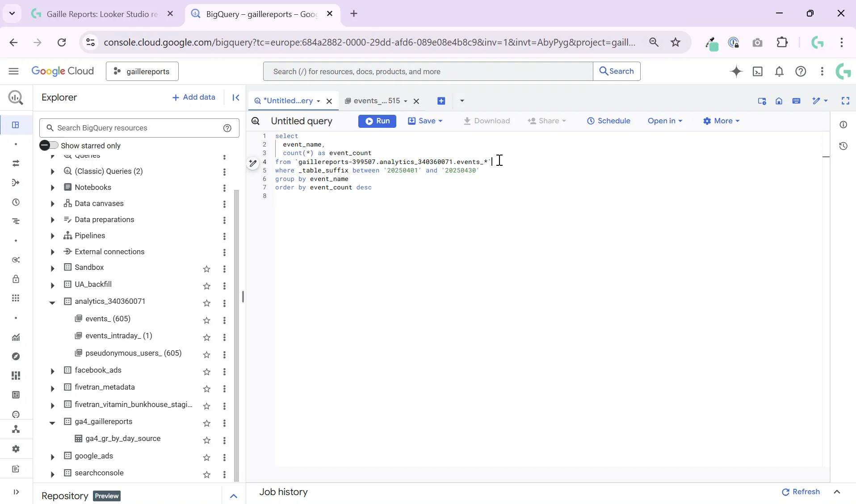Open query information side panel icon

click(x=843, y=125)
